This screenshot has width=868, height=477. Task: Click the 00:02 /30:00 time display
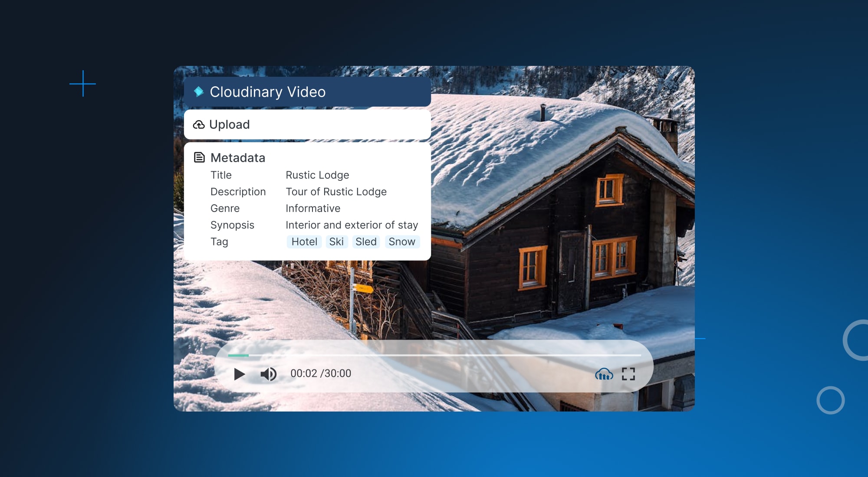[x=321, y=373]
